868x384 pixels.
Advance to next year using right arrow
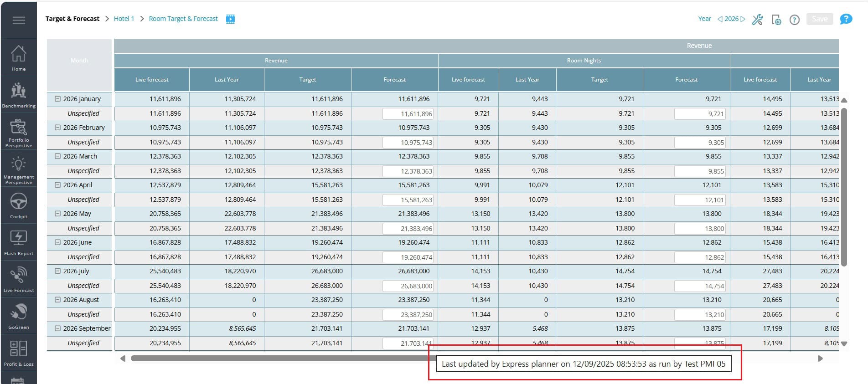(x=743, y=19)
